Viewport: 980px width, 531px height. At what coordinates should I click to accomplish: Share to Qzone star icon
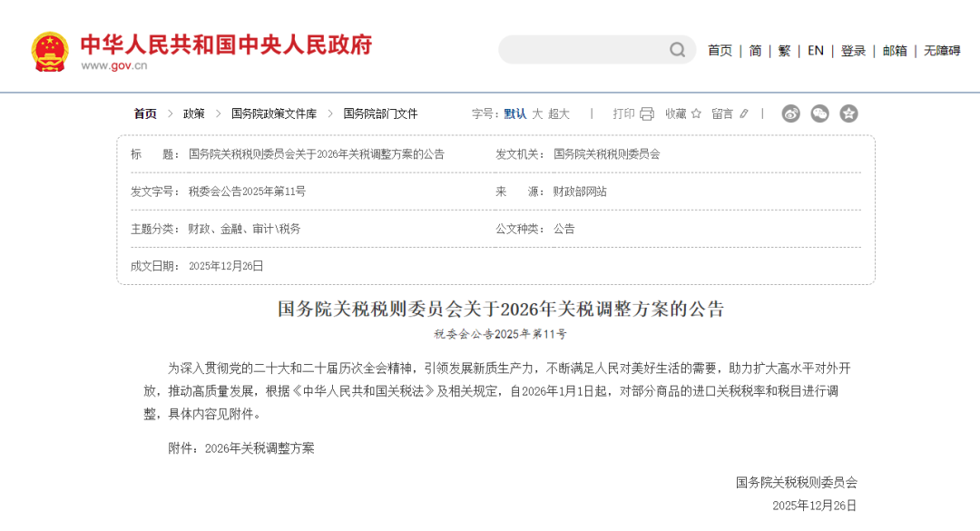848,113
